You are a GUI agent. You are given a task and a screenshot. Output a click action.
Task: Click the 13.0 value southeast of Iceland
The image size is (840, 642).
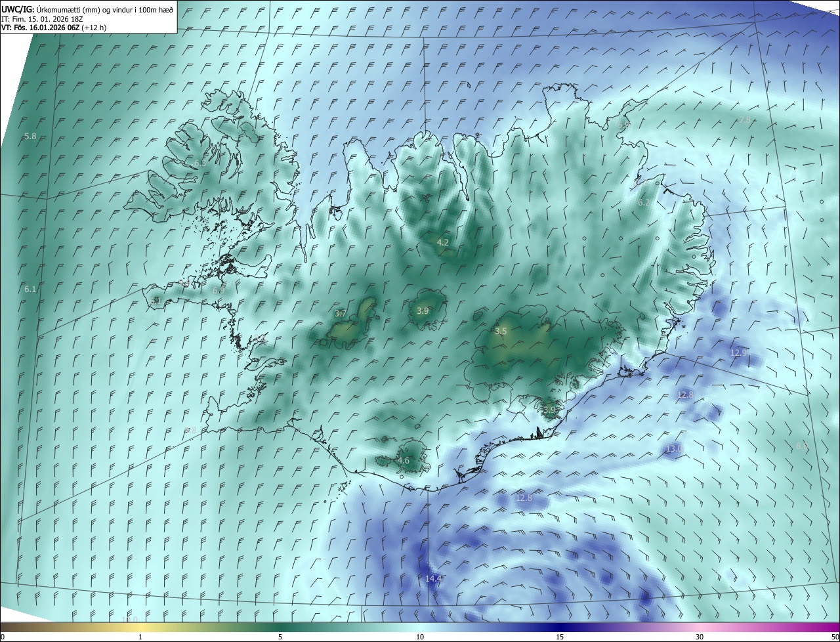(674, 448)
